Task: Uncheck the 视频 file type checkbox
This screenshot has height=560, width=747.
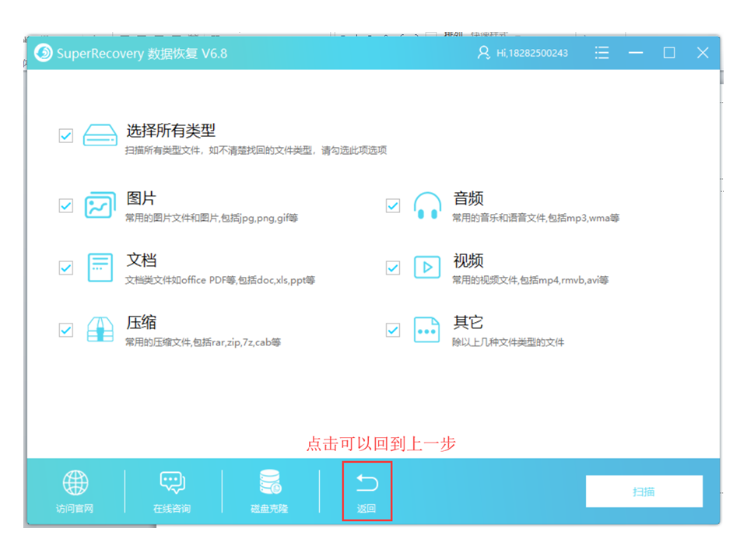Action: pyautogui.click(x=393, y=268)
